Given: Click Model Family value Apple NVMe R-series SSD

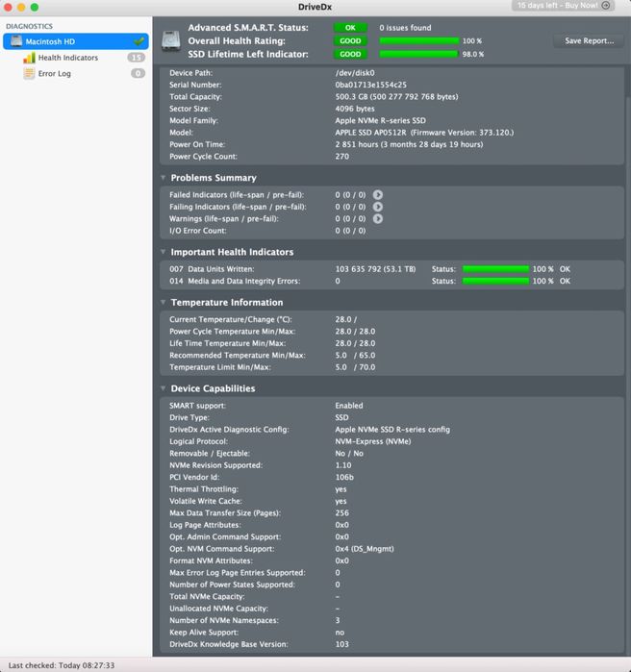Looking at the screenshot, I should (x=380, y=120).
